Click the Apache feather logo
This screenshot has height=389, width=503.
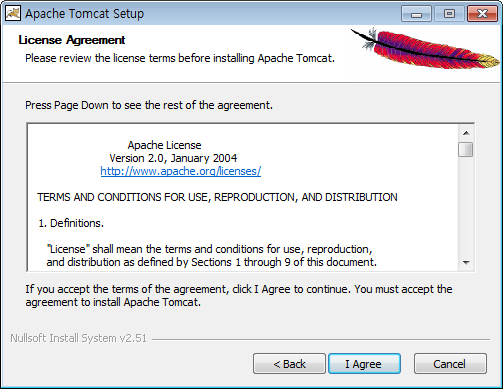[425, 49]
